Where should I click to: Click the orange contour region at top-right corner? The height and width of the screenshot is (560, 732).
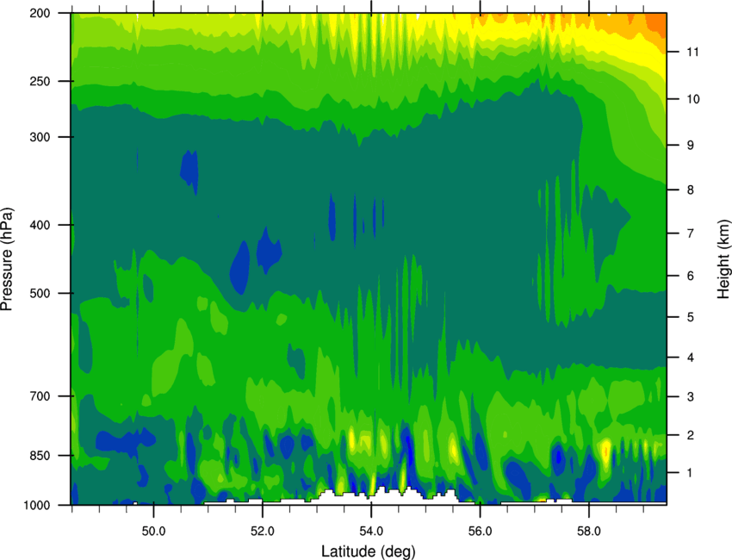point(656,22)
